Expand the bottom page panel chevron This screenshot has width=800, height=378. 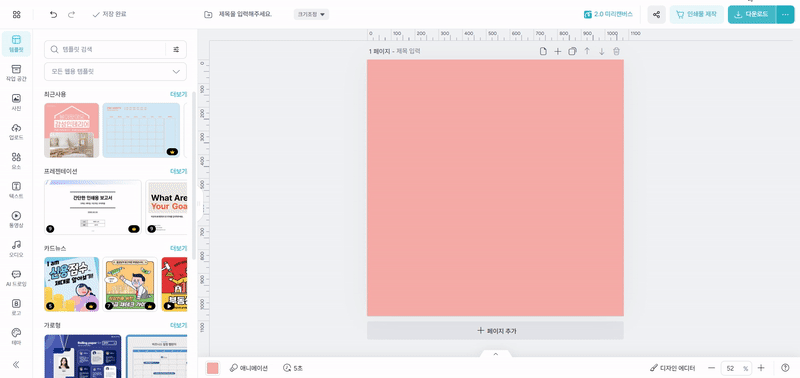tap(495, 354)
